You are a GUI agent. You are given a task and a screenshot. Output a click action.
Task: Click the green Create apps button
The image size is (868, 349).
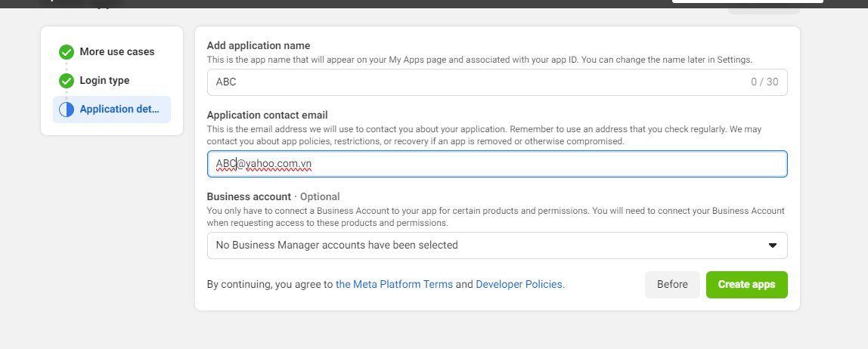(746, 285)
